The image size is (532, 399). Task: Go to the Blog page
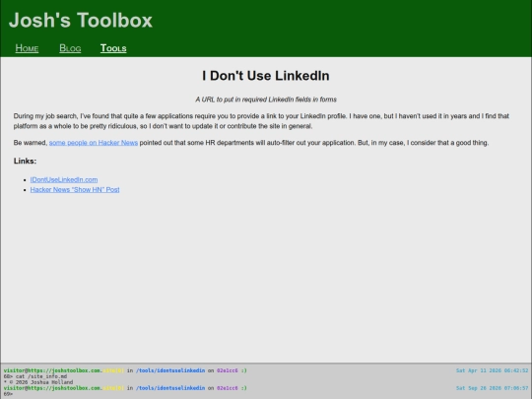[70, 48]
